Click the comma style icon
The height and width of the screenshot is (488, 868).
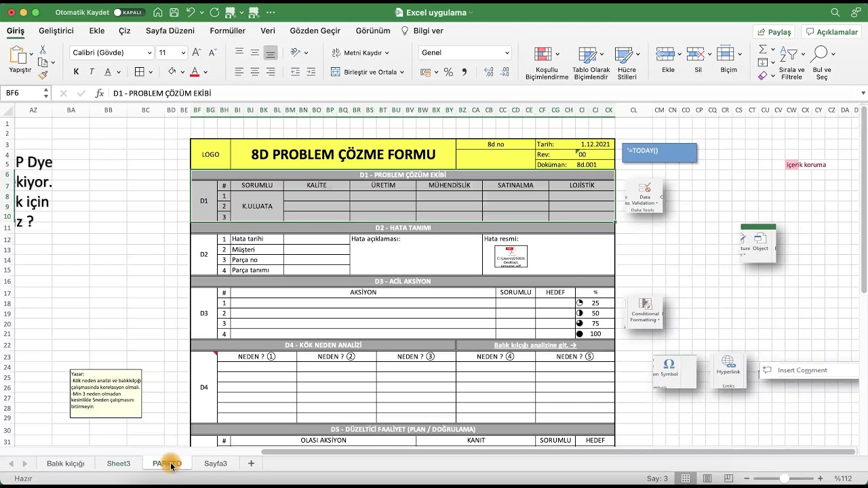point(465,72)
